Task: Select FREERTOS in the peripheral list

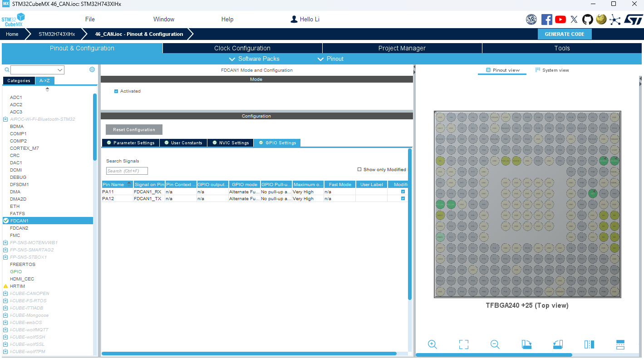Action: [x=23, y=264]
